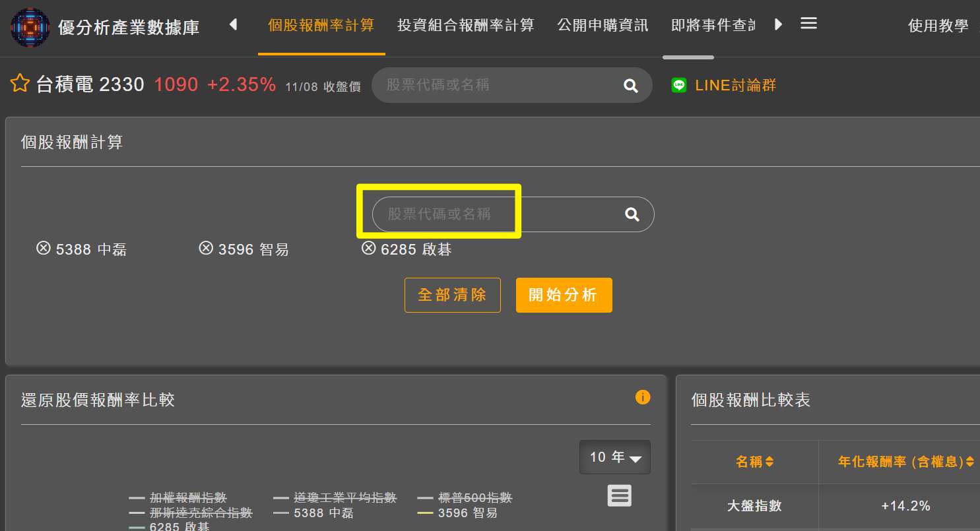Screen dimensions: 980x531
Task: Click the LINE icon beside LINE討論群
Action: point(678,85)
